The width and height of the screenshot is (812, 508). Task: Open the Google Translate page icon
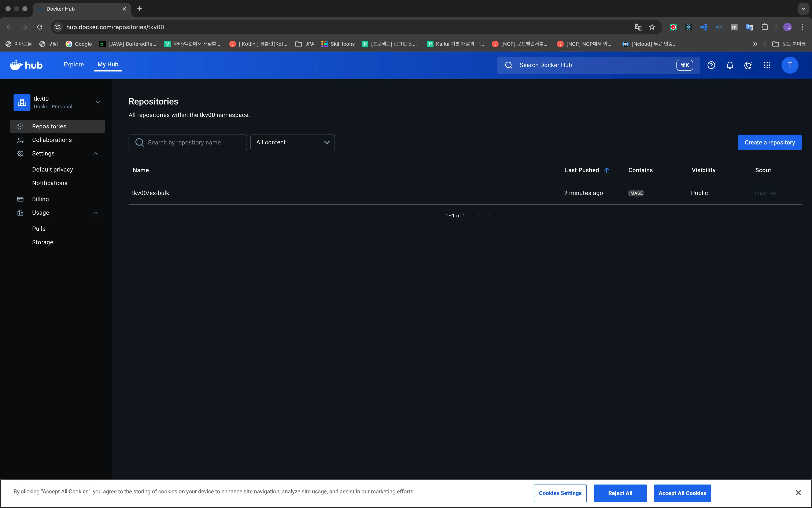638,27
